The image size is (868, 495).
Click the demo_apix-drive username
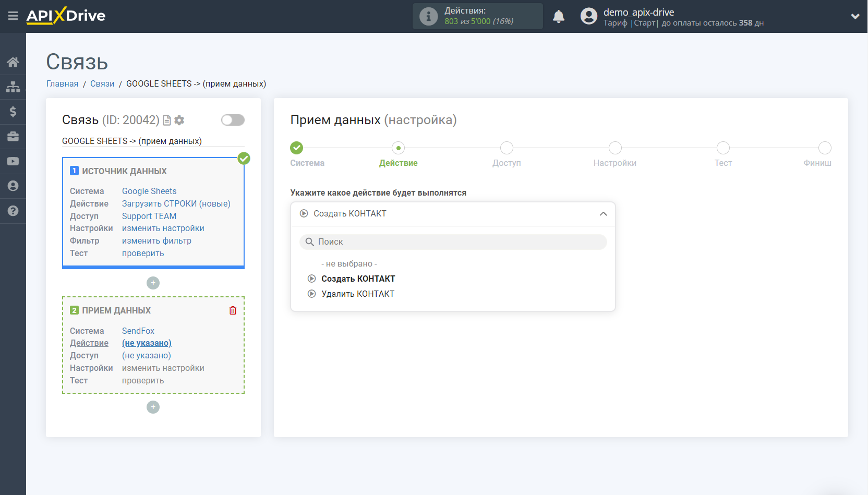point(638,12)
